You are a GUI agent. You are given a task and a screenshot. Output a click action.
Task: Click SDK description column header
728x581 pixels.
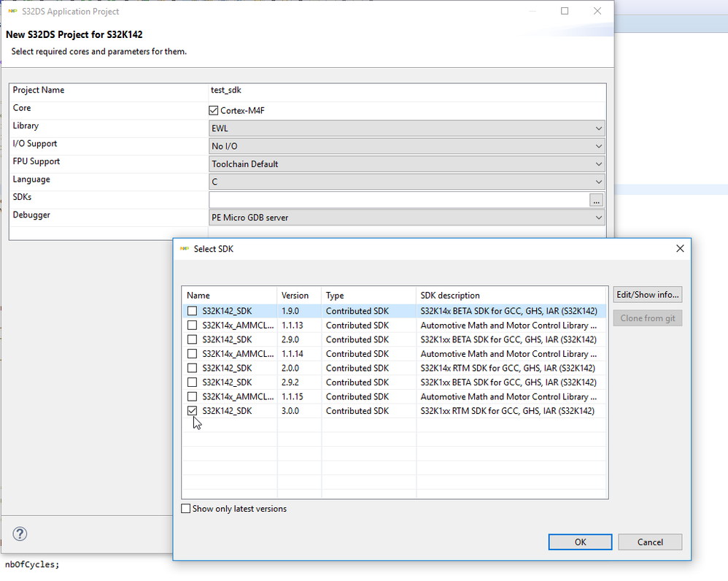click(511, 296)
